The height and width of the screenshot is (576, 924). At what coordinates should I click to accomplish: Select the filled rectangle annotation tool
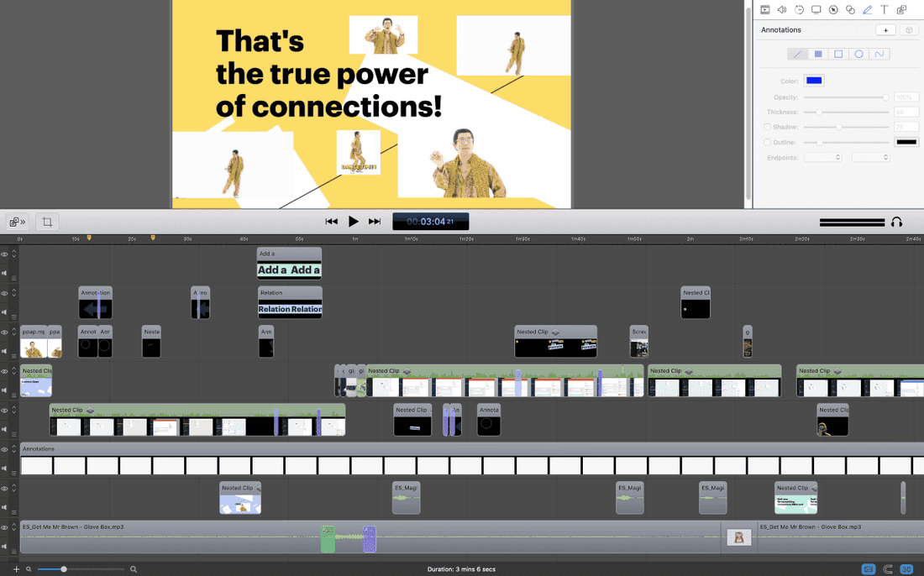tap(817, 53)
